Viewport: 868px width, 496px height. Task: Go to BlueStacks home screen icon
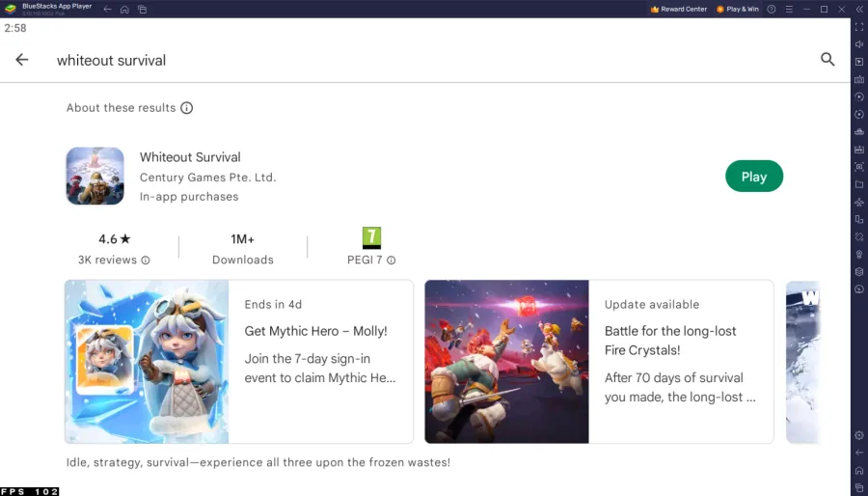tap(124, 10)
